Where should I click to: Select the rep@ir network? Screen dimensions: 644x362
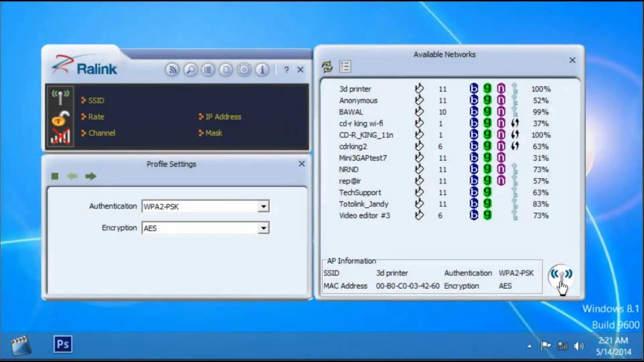(x=350, y=181)
